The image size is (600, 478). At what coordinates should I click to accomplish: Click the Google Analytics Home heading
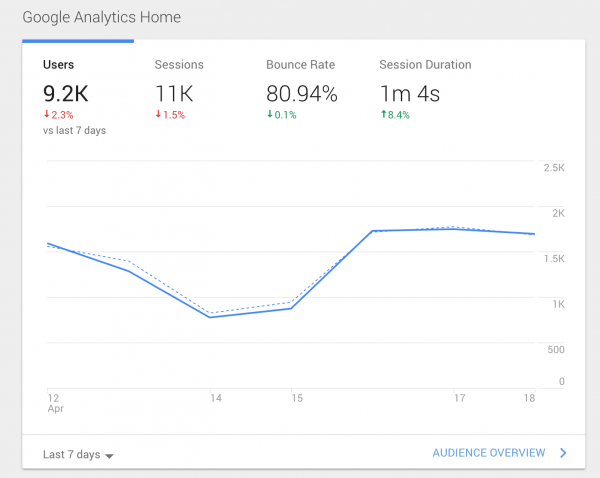pyautogui.click(x=101, y=18)
